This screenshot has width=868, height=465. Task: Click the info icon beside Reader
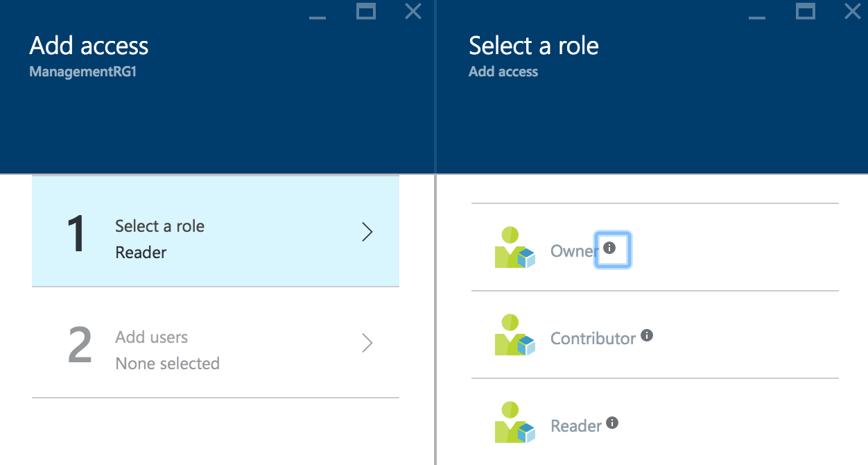612,423
